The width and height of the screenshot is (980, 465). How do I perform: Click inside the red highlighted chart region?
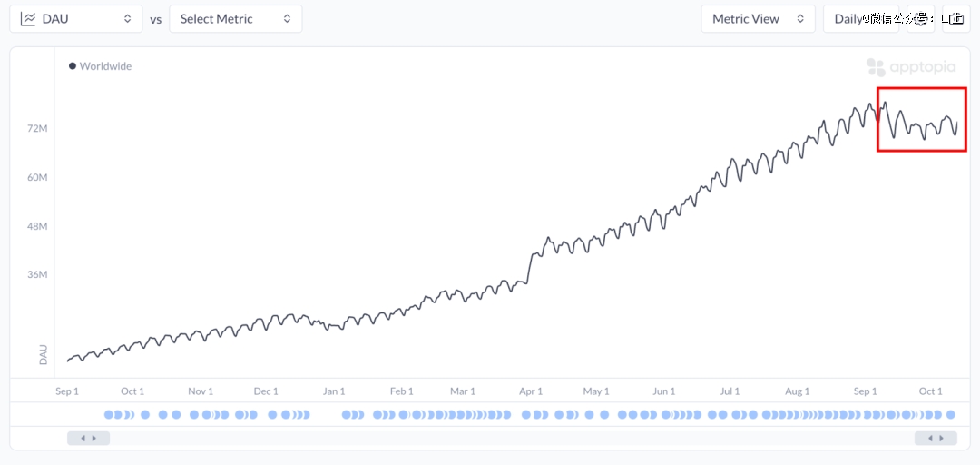[921, 119]
